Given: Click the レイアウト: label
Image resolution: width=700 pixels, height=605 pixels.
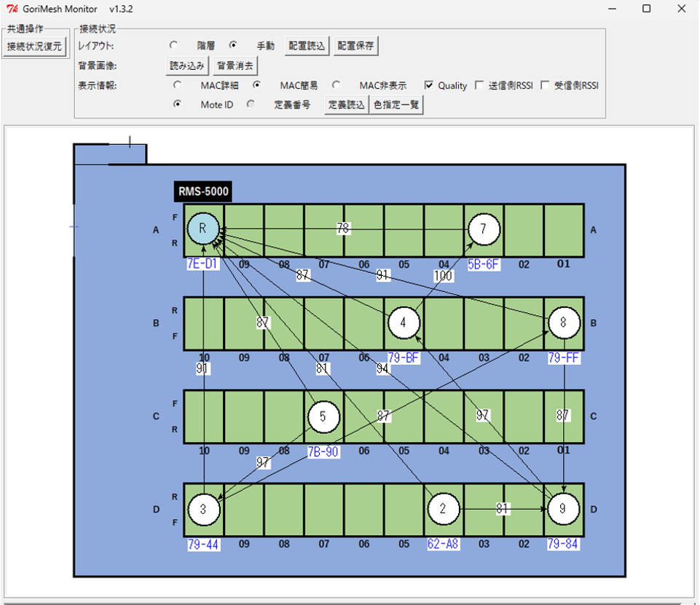Looking at the screenshot, I should pos(96,46).
